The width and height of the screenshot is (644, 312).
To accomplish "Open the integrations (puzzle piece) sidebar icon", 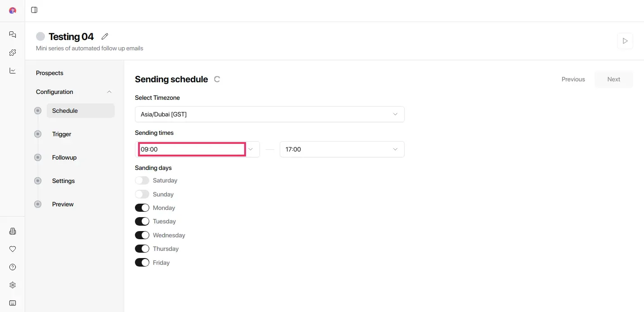I will click(x=12, y=53).
